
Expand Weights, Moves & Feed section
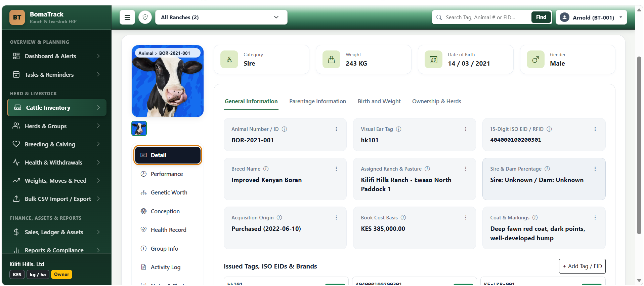coord(56,181)
